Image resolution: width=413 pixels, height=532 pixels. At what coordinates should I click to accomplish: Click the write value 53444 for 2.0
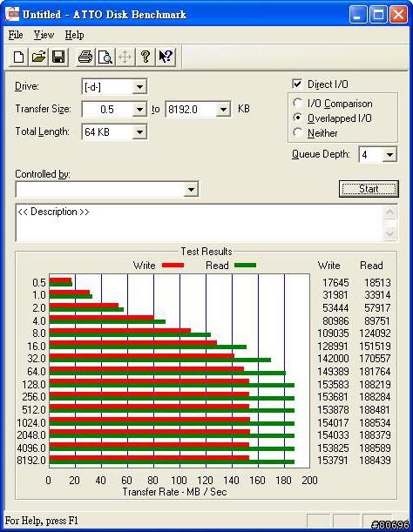[335, 307]
